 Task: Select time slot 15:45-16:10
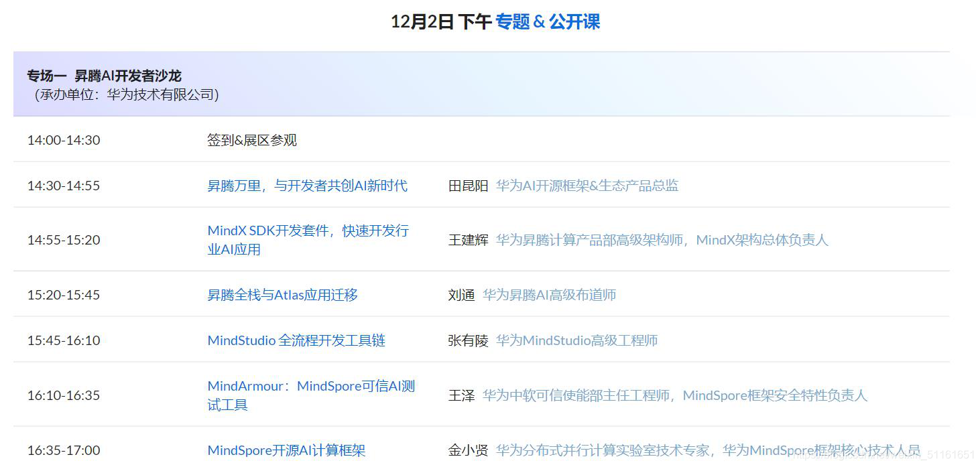[64, 340]
